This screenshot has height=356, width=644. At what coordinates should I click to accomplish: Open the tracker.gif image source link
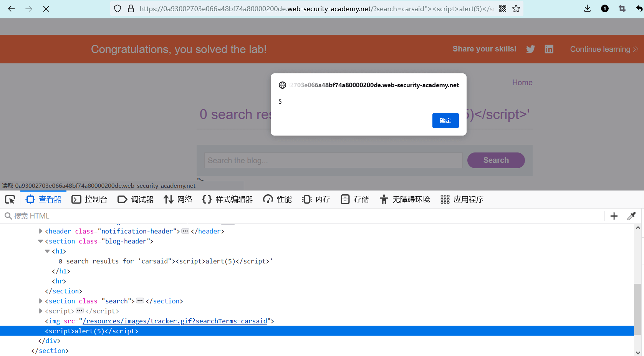175,321
